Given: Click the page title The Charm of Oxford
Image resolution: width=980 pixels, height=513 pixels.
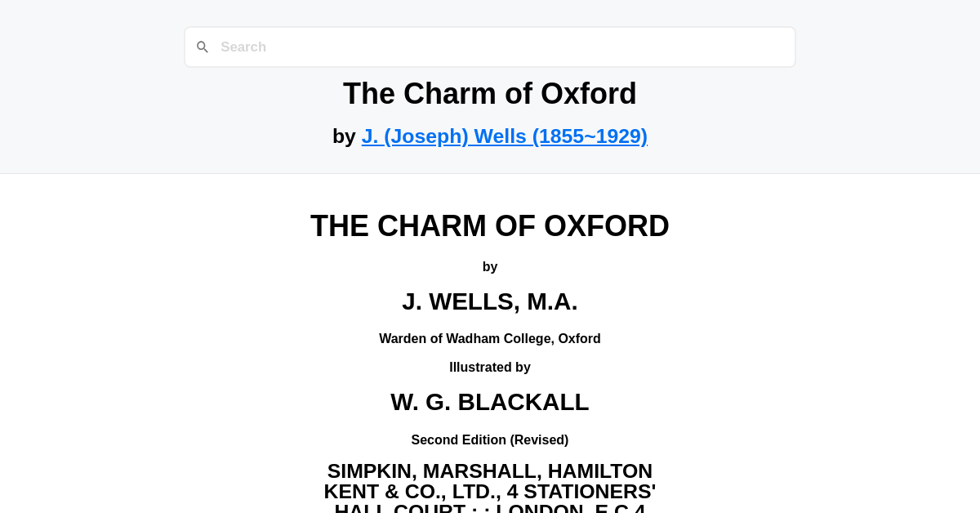Looking at the screenshot, I should [490, 93].
